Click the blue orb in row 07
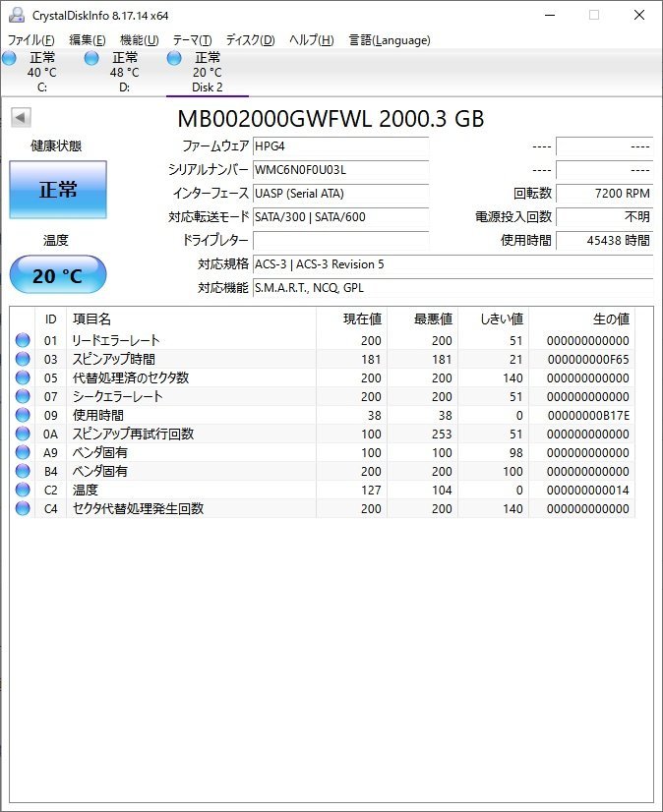Screen dimensions: 663x812 tap(23, 396)
